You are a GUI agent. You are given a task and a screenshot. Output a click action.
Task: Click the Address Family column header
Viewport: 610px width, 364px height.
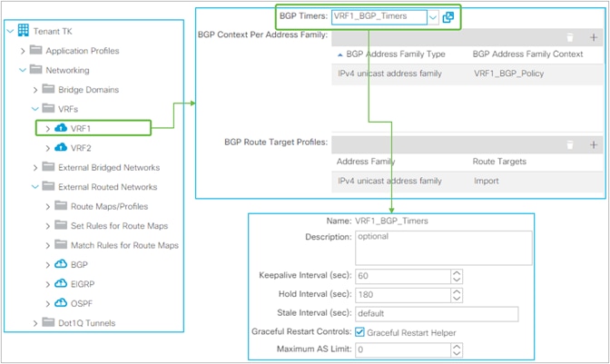coord(366,162)
